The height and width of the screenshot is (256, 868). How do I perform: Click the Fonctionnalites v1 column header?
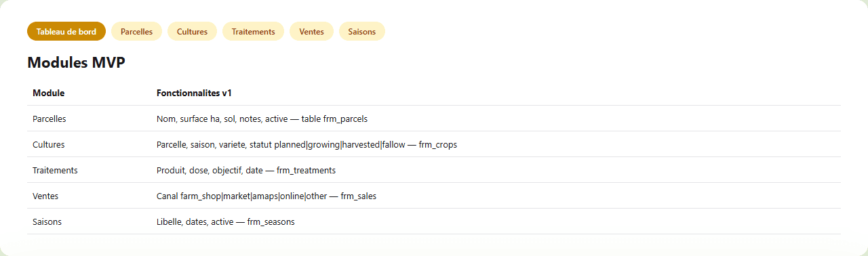coord(195,93)
